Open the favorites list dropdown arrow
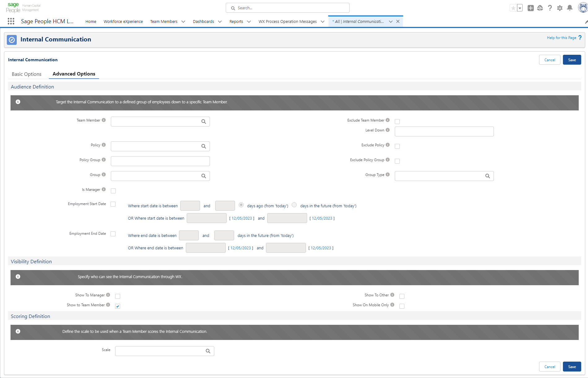This screenshot has width=588, height=378. [520, 8]
